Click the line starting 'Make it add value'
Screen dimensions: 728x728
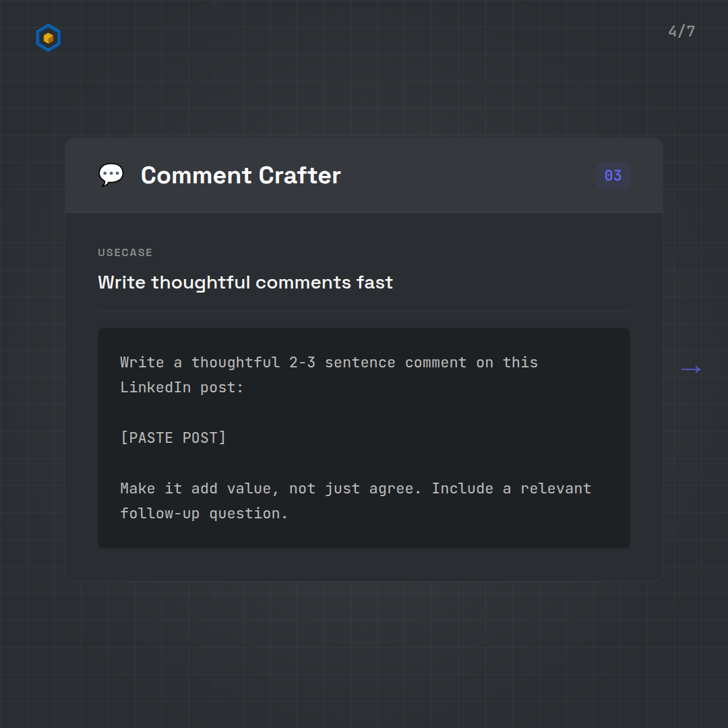point(355,488)
